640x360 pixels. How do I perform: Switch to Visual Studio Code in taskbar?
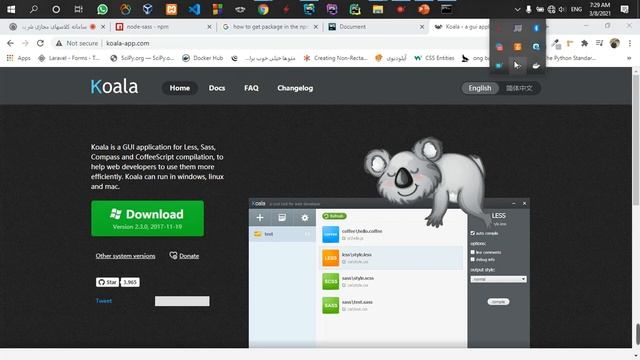(x=194, y=9)
